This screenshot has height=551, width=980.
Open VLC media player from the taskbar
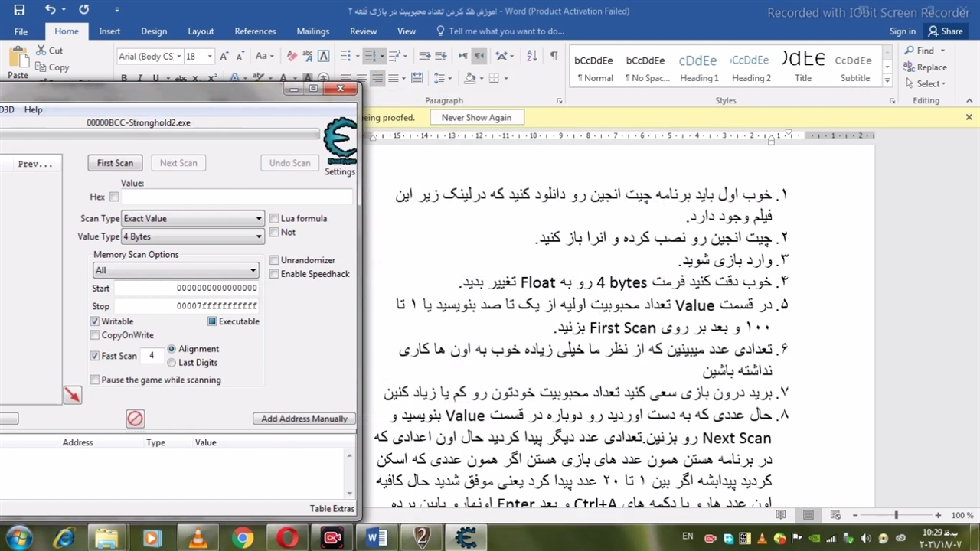(198, 537)
